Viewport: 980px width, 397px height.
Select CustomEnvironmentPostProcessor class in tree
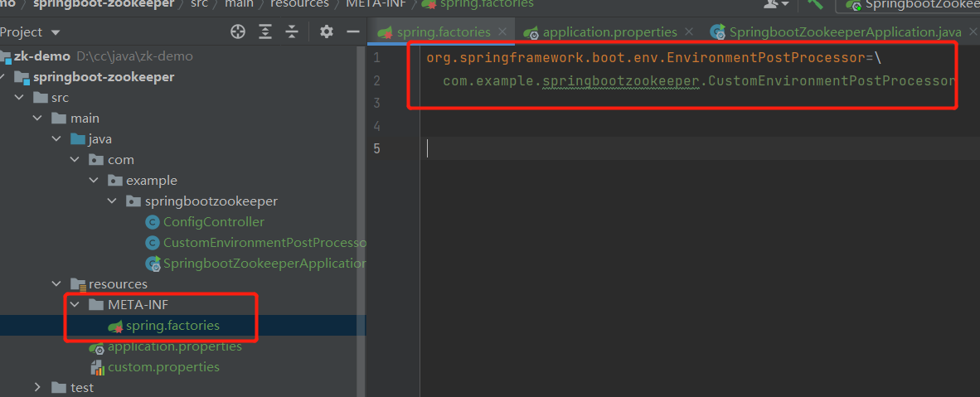tap(264, 243)
